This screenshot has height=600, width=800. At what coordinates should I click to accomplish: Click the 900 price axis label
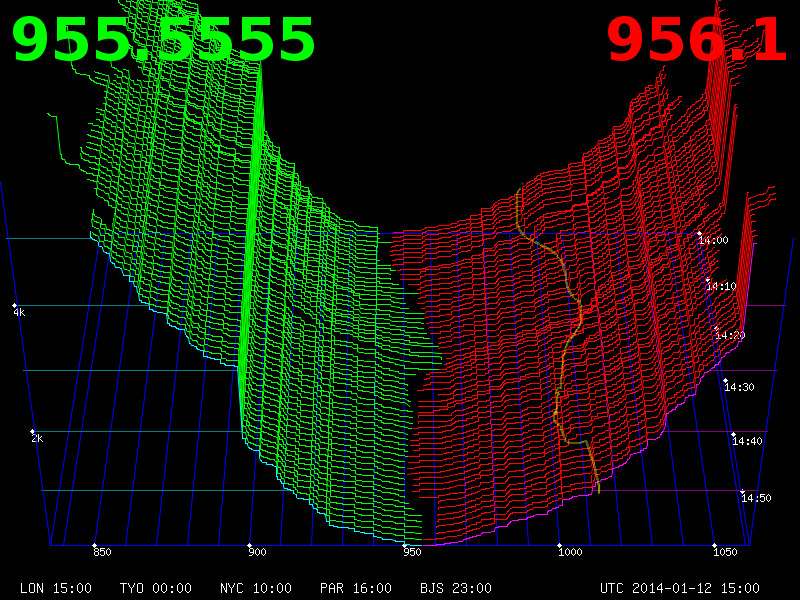(257, 552)
